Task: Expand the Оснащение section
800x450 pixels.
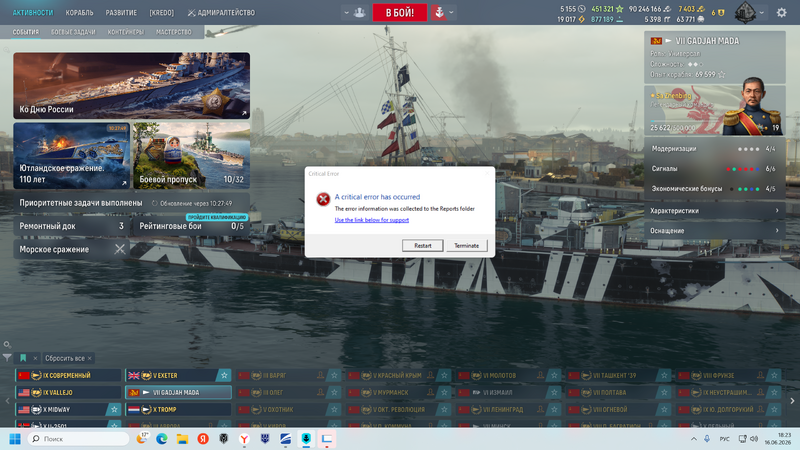Action: [x=714, y=231]
